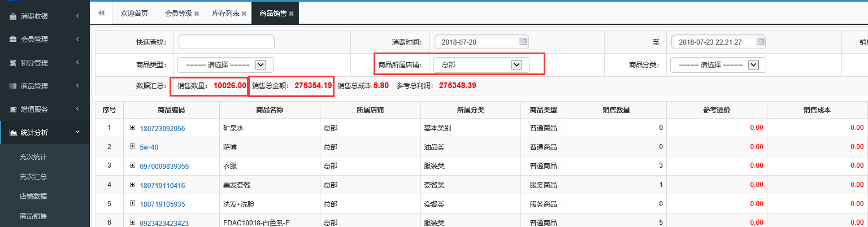Expand row 5w-40 plus icon

(x=133, y=147)
